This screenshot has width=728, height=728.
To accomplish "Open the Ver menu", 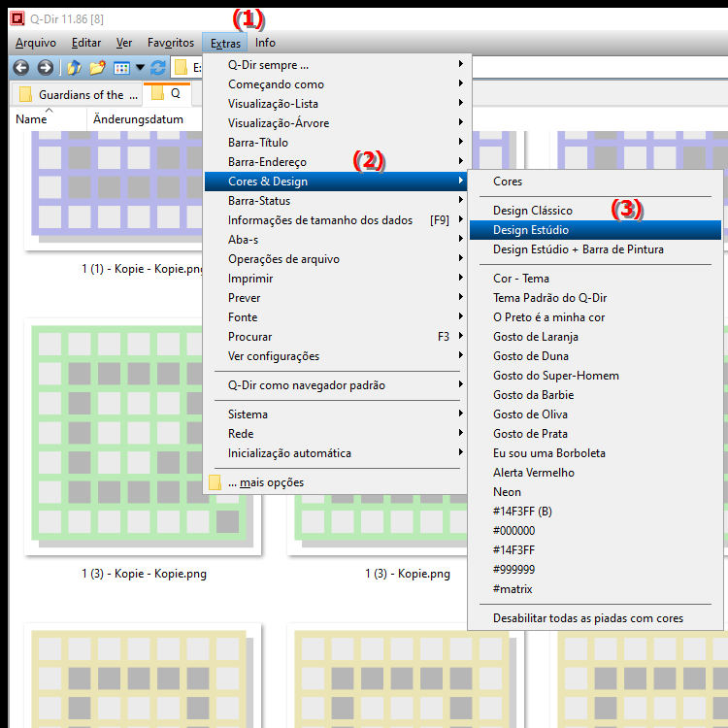I will coord(124,43).
